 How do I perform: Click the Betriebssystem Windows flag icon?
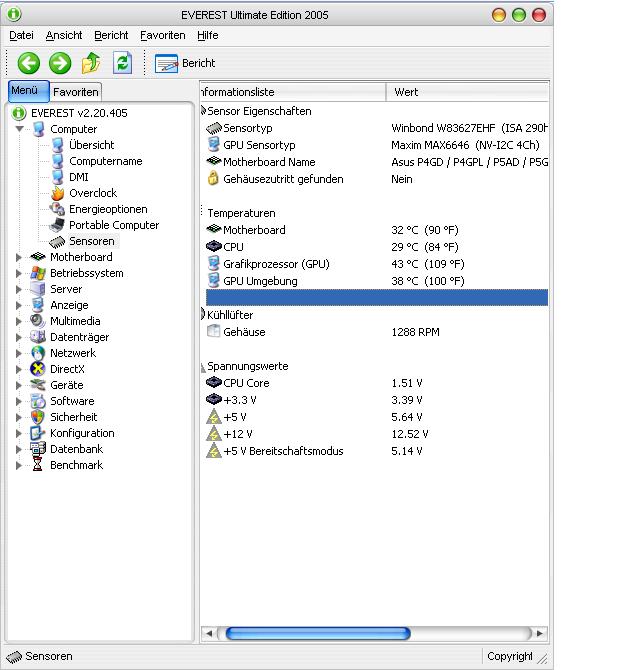pyautogui.click(x=38, y=273)
